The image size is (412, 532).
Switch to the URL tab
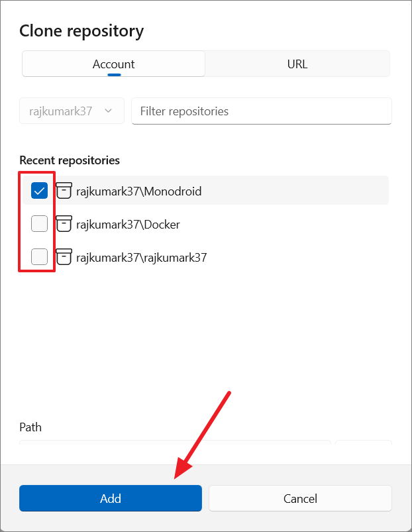point(297,64)
